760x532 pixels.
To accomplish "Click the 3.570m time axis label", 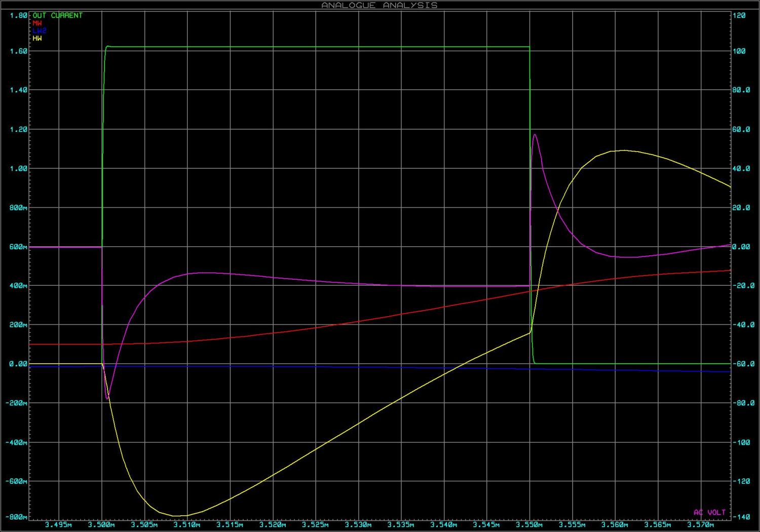I will 701,525.
